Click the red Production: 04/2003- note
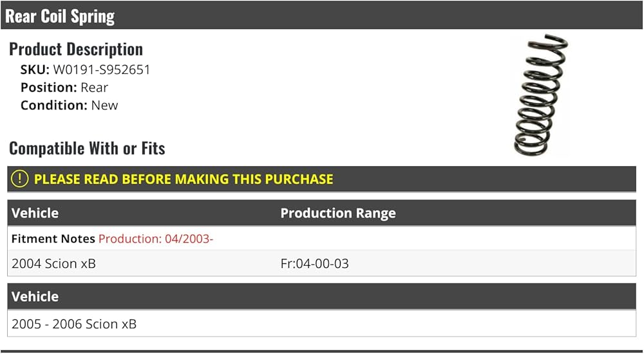The image size is (644, 354). [x=156, y=239]
